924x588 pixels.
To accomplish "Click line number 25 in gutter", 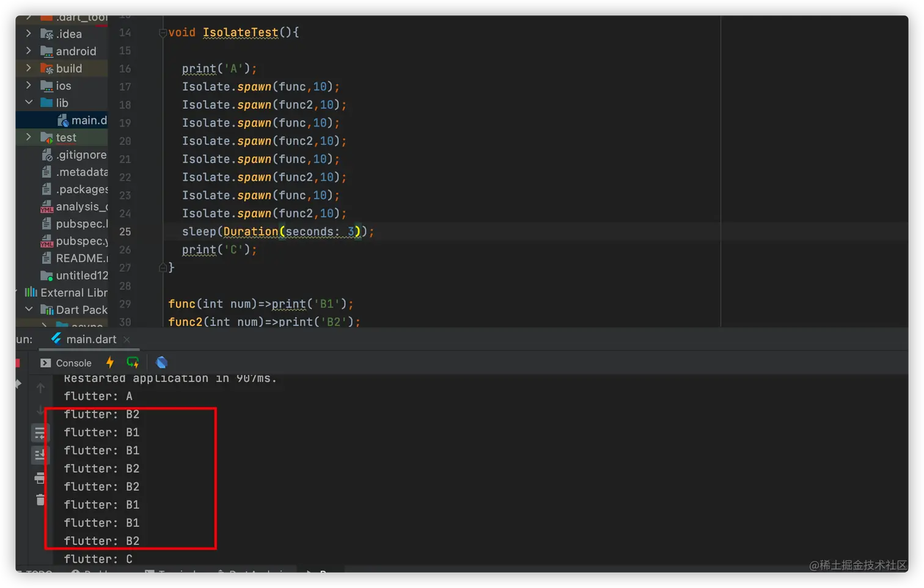I will coord(125,231).
